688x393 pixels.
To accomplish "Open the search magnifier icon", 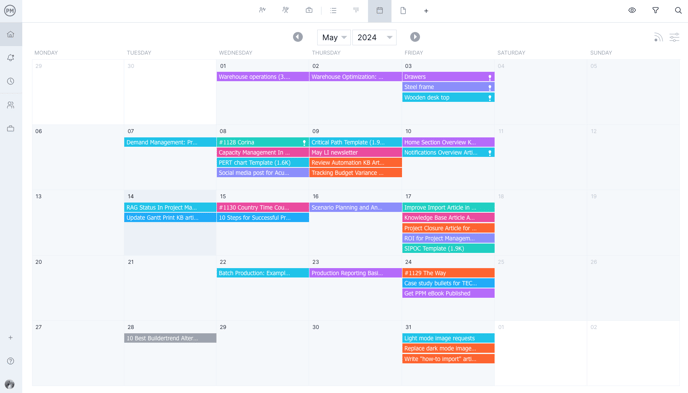I will (x=678, y=11).
